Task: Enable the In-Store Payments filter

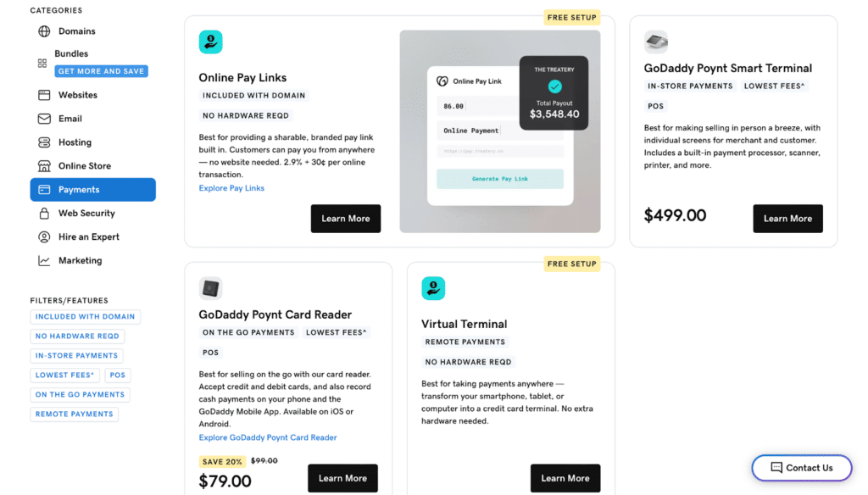Action: pos(76,356)
